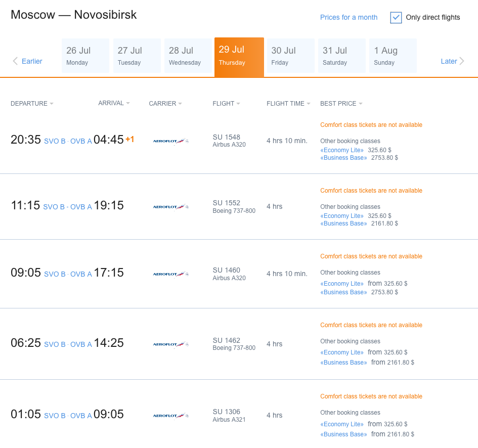The height and width of the screenshot is (448, 478).
Task: Select Economy Lite for flight SU 1306
Action: [x=342, y=424]
